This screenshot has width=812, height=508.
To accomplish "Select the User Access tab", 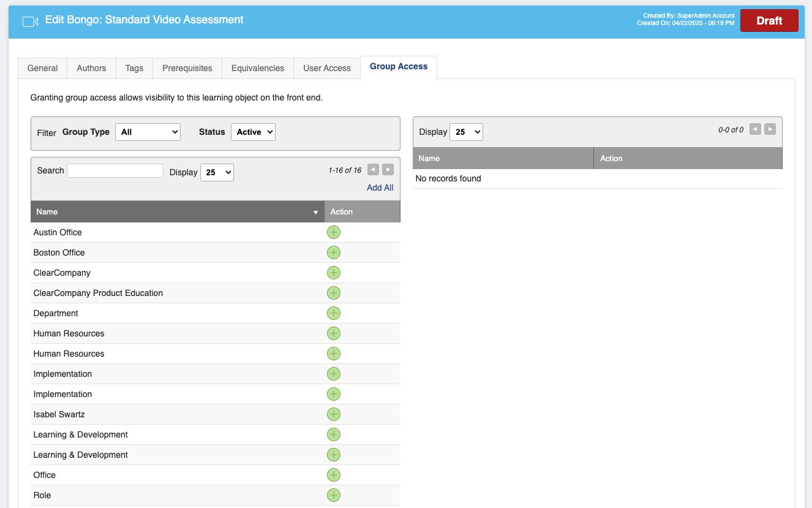I will point(327,68).
